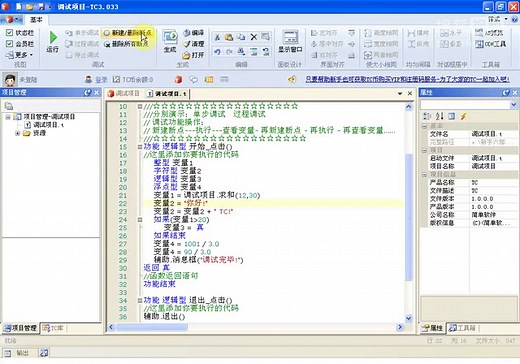
Task: Open the 输出 output tab
Action: click(x=18, y=353)
